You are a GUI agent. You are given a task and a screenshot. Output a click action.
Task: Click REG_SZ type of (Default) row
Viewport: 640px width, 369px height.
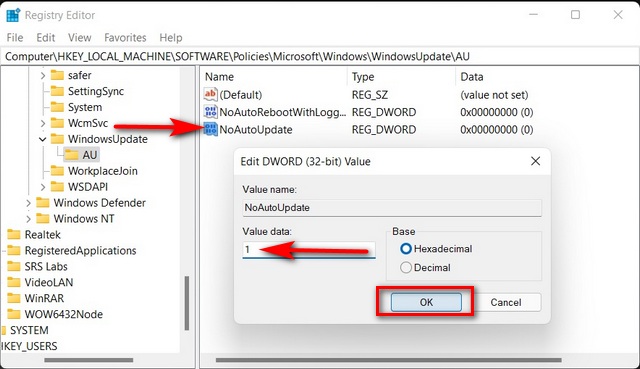370,95
